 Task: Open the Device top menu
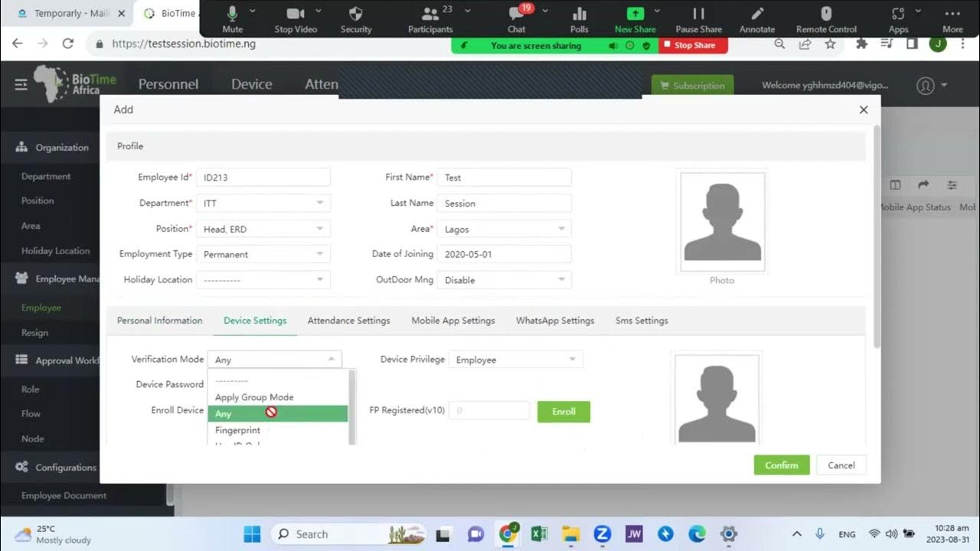pyautogui.click(x=252, y=84)
